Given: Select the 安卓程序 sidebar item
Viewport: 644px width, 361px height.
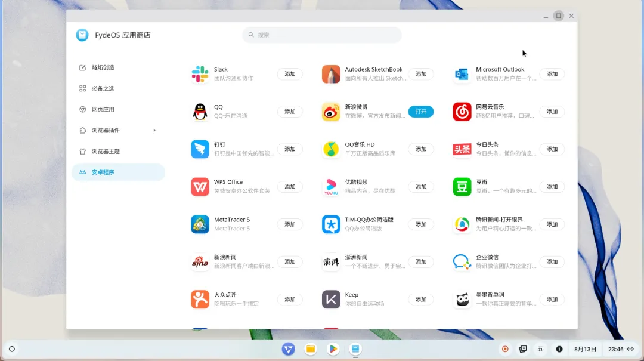Looking at the screenshot, I should point(118,172).
